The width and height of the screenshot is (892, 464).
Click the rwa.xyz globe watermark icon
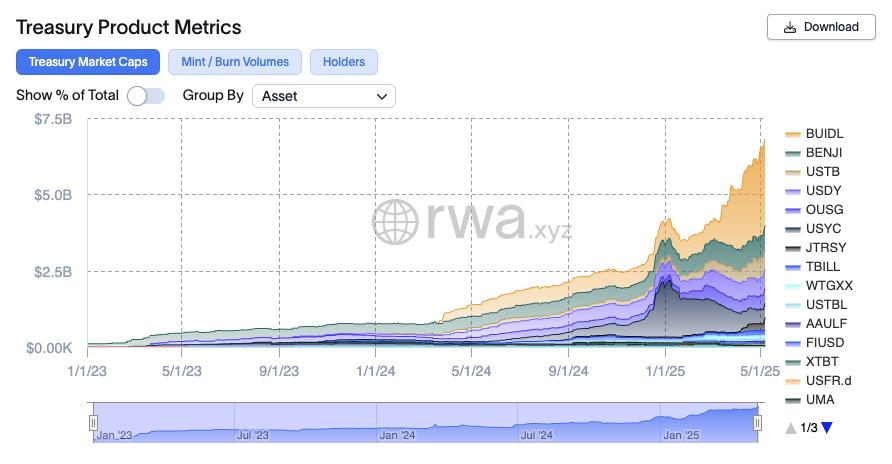click(396, 221)
